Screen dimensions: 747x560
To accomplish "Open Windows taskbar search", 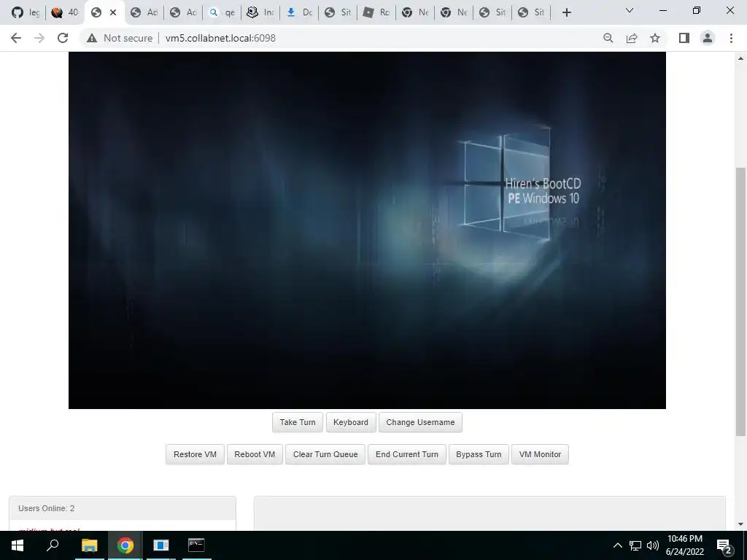I will click(x=53, y=545).
